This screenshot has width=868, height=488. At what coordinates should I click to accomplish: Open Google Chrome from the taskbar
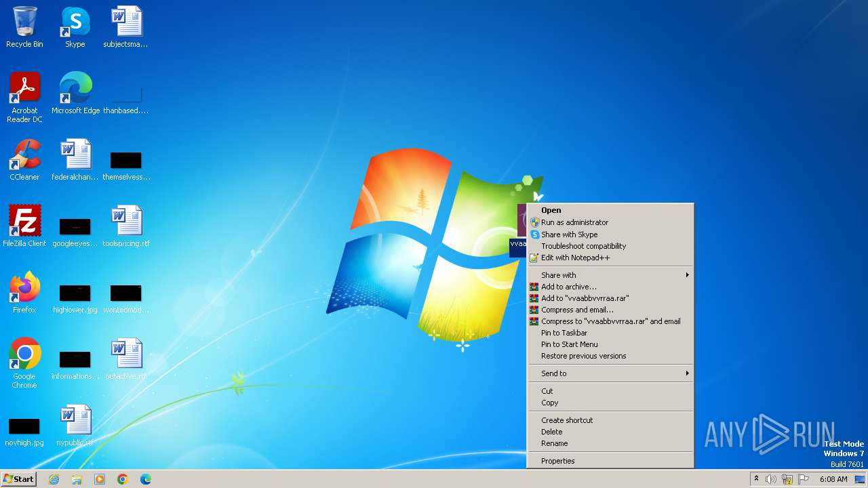(123, 479)
